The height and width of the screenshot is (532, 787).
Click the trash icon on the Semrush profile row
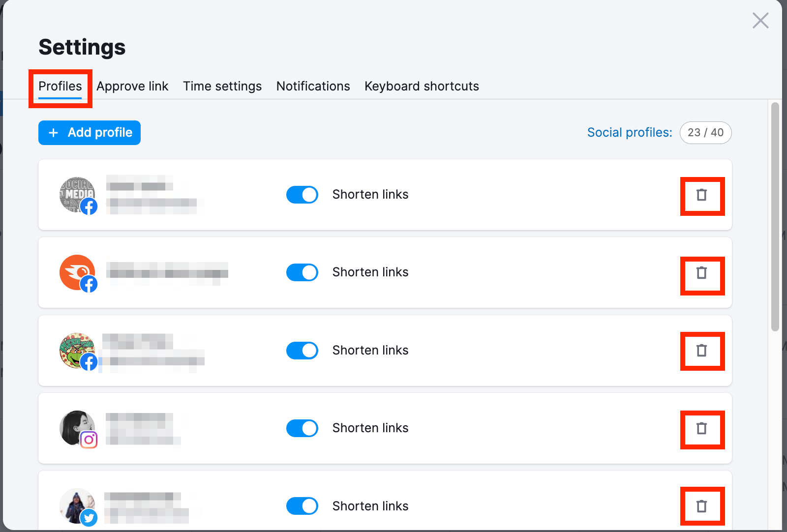pyautogui.click(x=702, y=273)
